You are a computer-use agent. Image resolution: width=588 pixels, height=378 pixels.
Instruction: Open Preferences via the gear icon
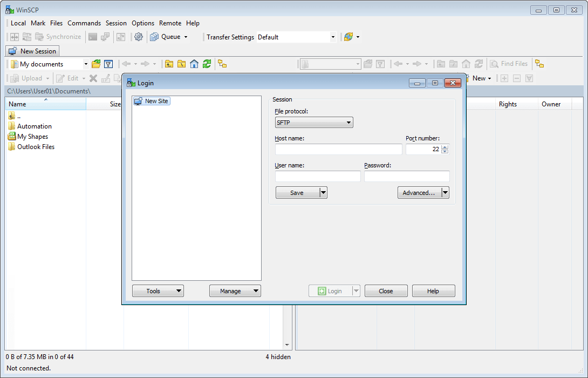(139, 37)
